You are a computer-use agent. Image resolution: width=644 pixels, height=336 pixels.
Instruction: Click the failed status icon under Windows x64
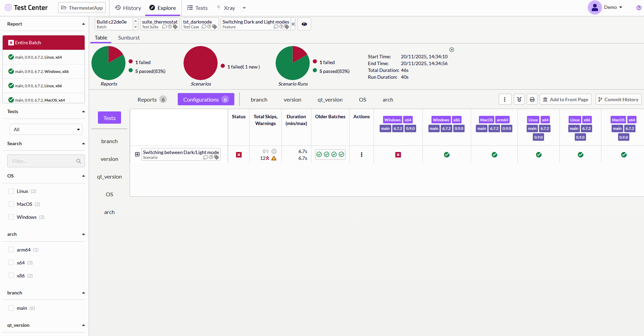(398, 155)
